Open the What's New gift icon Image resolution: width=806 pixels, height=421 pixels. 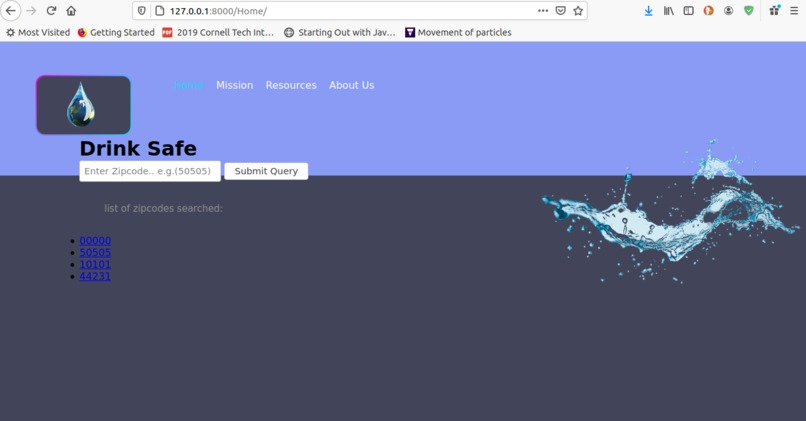(774, 11)
